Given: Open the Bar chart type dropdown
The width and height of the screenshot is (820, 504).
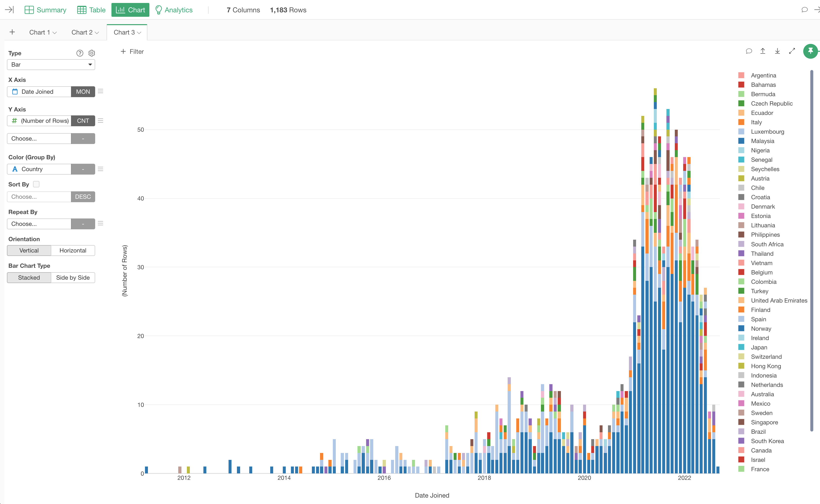Looking at the screenshot, I should point(51,64).
